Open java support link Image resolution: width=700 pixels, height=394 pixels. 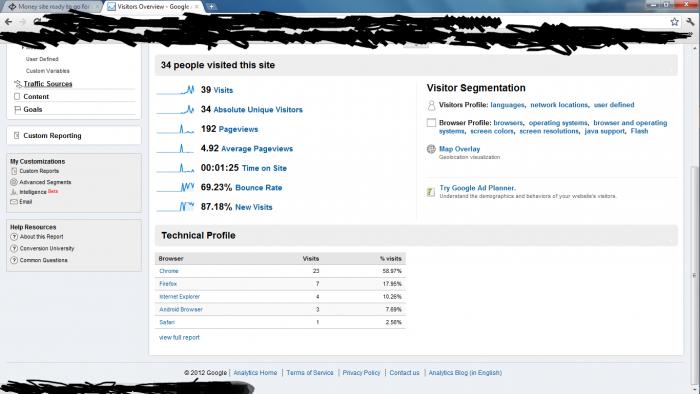(604, 131)
